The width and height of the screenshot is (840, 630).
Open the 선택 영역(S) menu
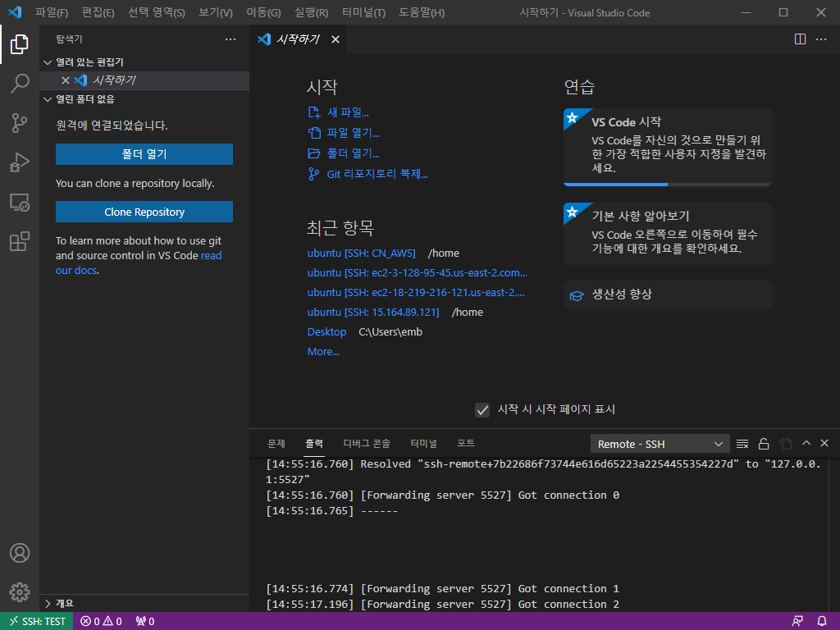[157, 12]
